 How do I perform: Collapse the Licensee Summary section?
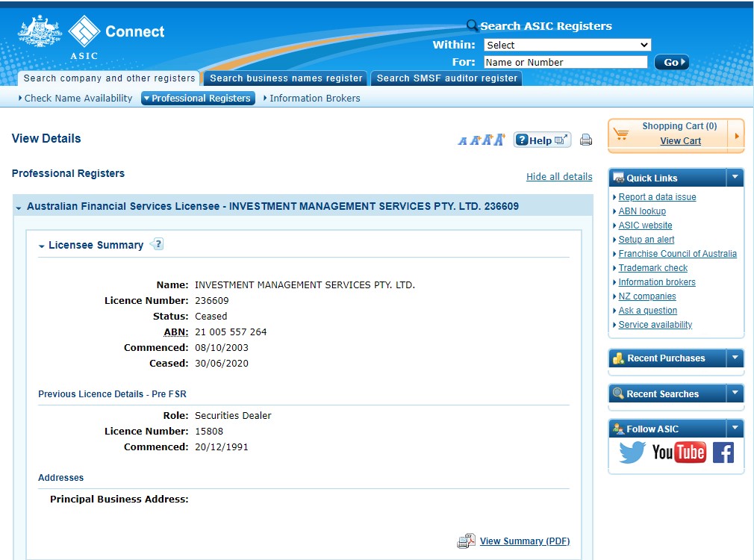42,246
